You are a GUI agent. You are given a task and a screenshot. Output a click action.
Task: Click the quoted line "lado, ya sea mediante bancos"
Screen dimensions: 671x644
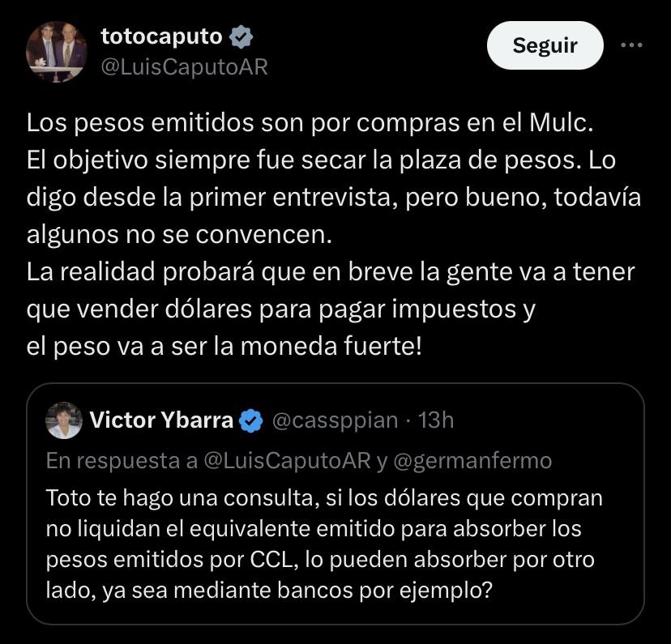click(x=269, y=591)
